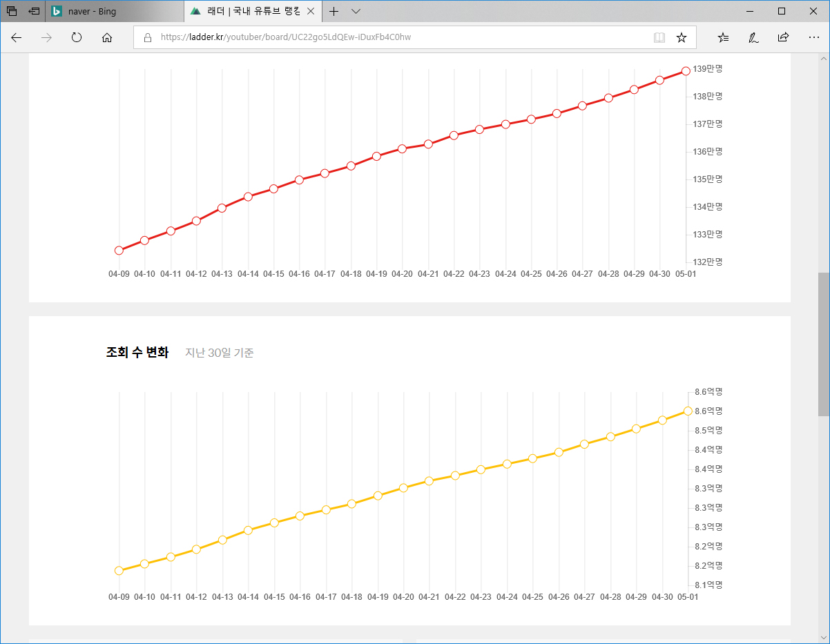The width and height of the screenshot is (830, 644).
Task: Click the 지난 30일 기준 subtitle
Action: [220, 353]
